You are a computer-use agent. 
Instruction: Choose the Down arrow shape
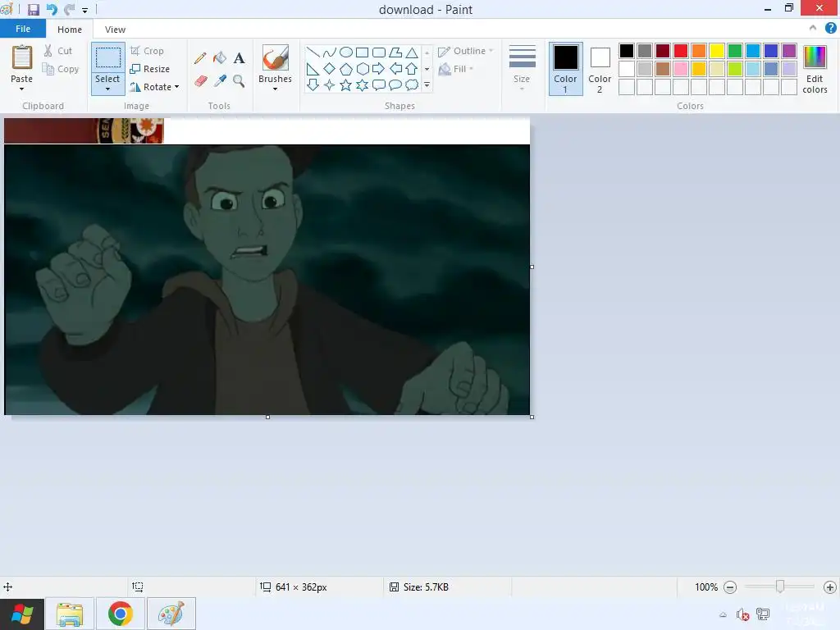313,84
